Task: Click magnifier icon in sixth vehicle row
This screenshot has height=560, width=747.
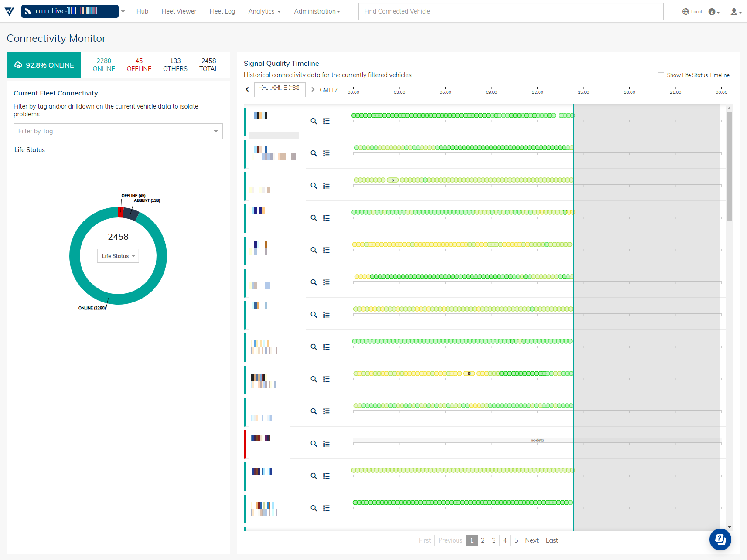Action: point(314,282)
